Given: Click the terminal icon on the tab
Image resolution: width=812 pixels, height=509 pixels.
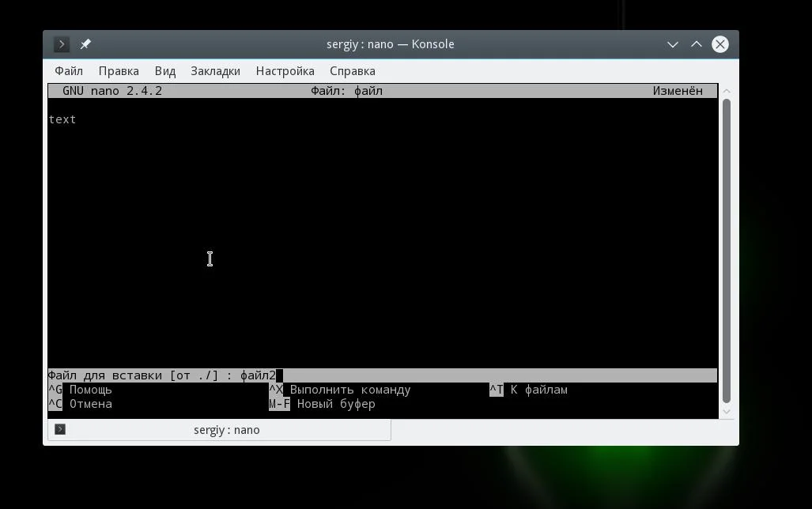Looking at the screenshot, I should pyautogui.click(x=60, y=429).
